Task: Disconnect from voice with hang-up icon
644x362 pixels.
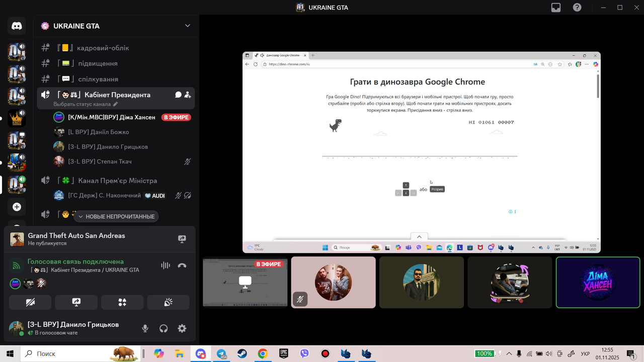Action: [x=182, y=265]
